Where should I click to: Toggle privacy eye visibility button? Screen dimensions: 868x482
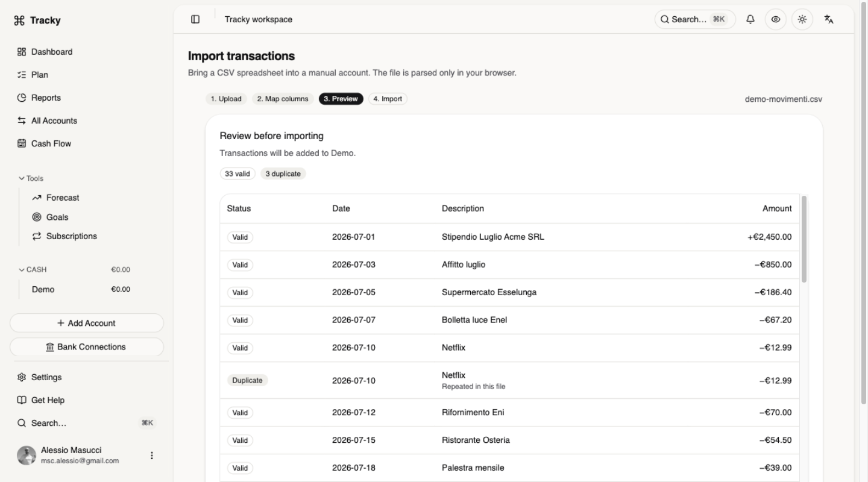(x=776, y=19)
